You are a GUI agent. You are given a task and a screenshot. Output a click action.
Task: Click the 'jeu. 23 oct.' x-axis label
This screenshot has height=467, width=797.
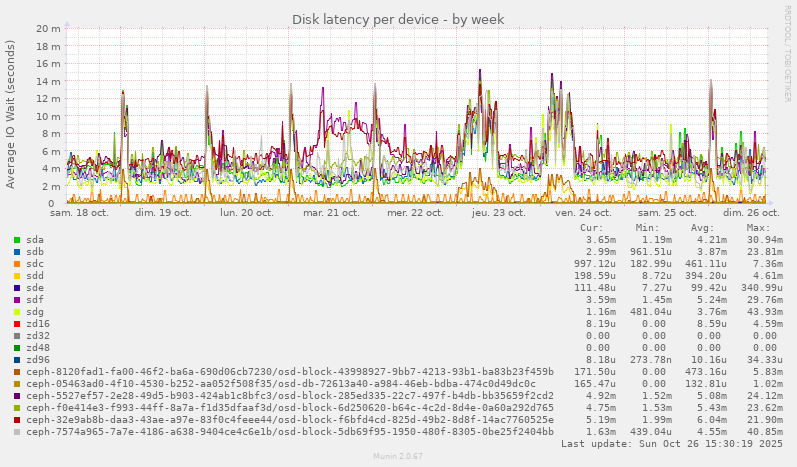click(498, 213)
